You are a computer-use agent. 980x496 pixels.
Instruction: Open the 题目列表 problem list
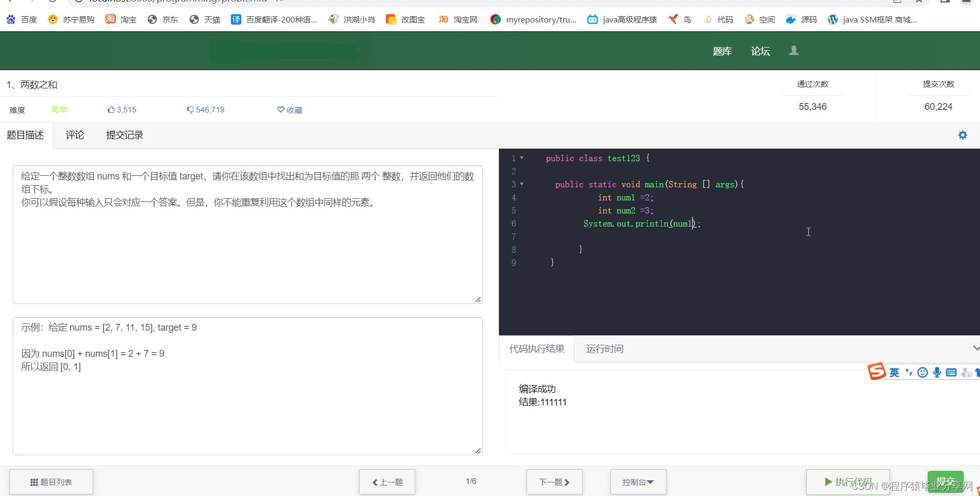point(51,482)
